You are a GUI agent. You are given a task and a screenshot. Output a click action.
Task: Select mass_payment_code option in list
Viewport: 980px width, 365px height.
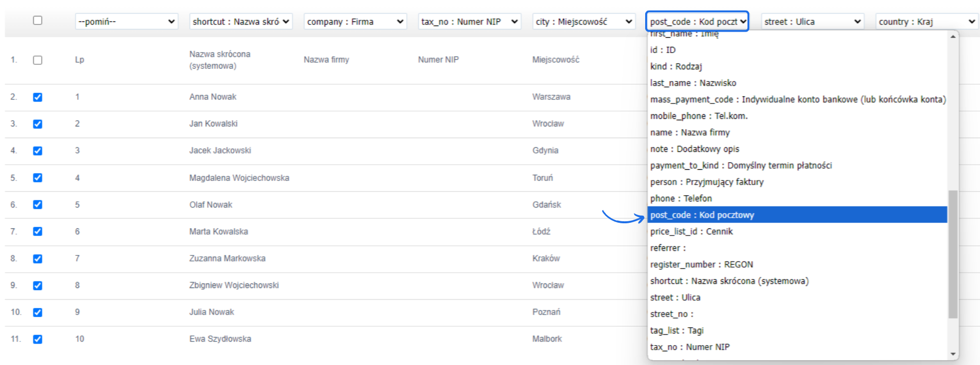point(797,99)
